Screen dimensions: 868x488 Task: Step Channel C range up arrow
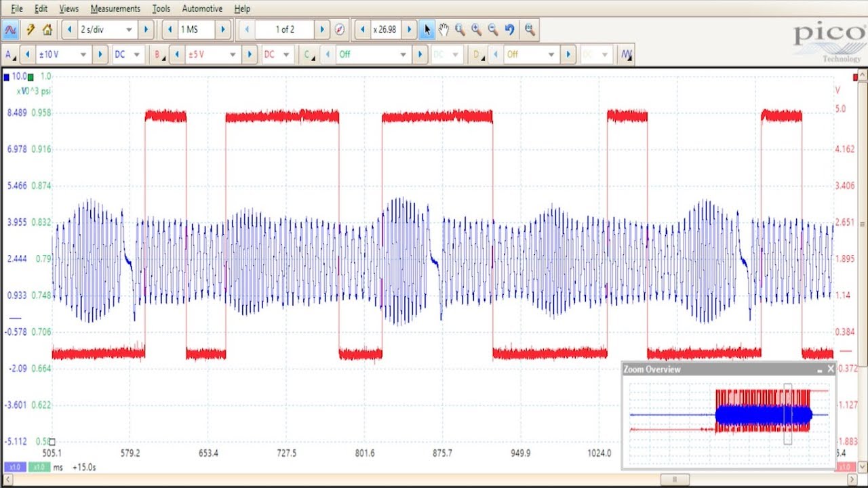tap(419, 54)
